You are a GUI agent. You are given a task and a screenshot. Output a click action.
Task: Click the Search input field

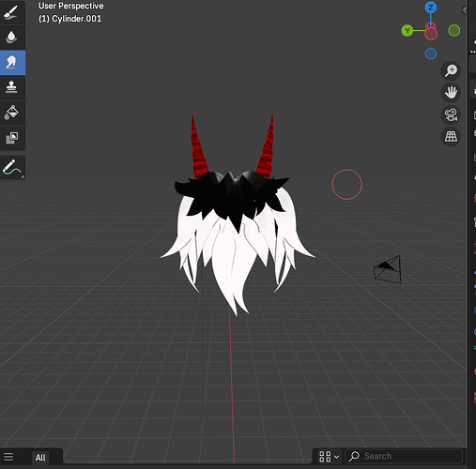(x=404, y=457)
